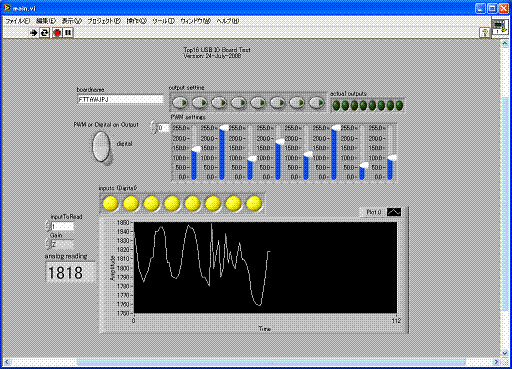Open the Tools menu
Image resolution: width=512 pixels, height=369 pixels.
click(163, 21)
